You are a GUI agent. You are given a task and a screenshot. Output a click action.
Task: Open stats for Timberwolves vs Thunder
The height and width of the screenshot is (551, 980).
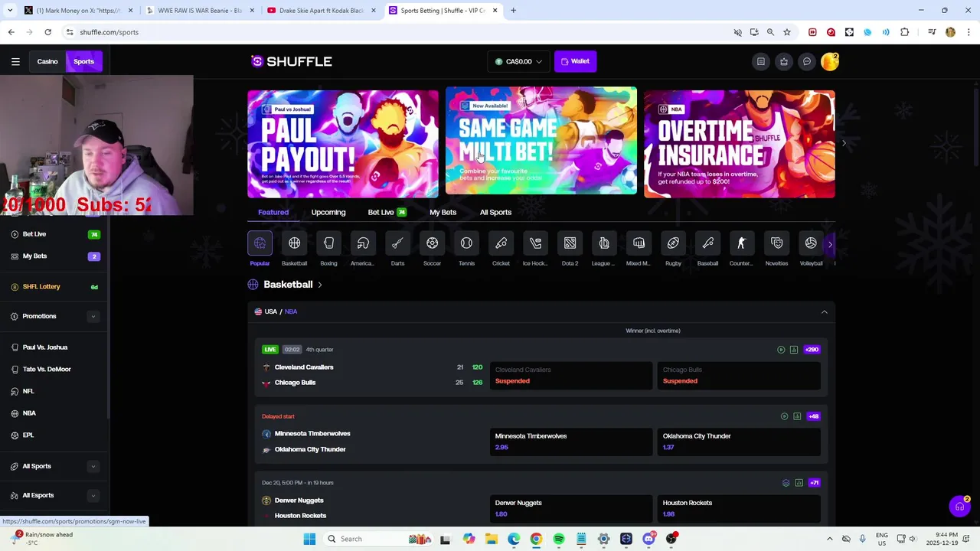coord(797,416)
